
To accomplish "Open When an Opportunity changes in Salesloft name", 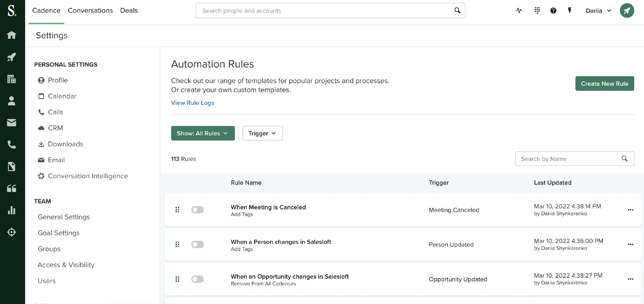I will [x=290, y=277].
